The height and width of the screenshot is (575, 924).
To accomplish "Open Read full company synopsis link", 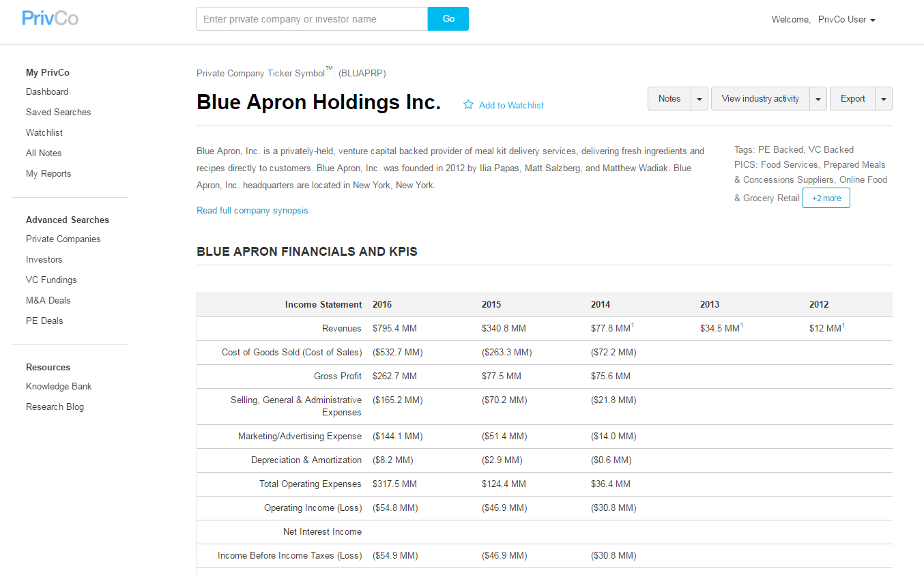I will coord(252,211).
